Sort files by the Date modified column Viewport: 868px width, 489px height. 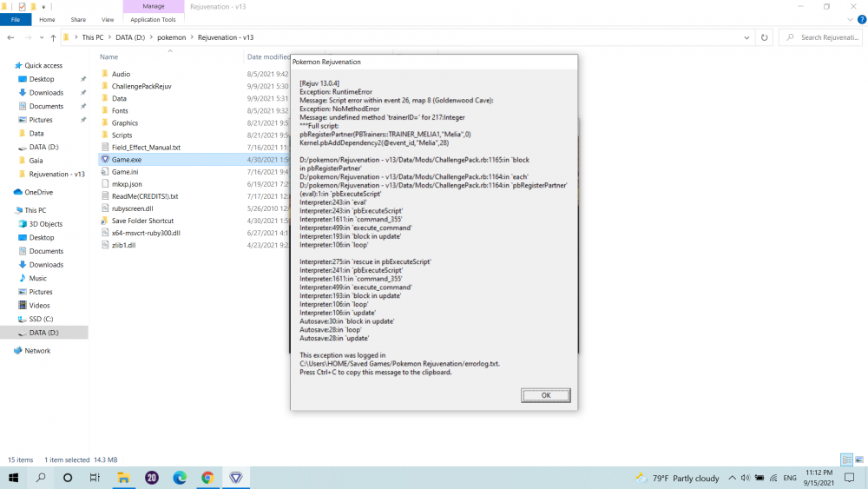click(266, 56)
